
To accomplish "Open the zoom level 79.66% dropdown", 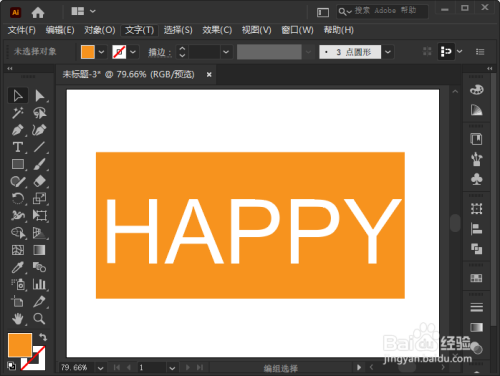I will [100, 368].
